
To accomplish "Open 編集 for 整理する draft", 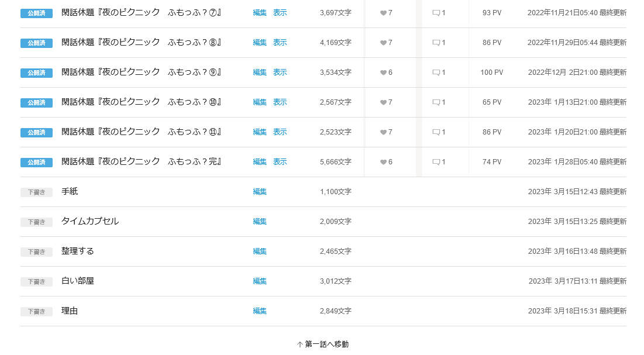I will pyautogui.click(x=260, y=251).
